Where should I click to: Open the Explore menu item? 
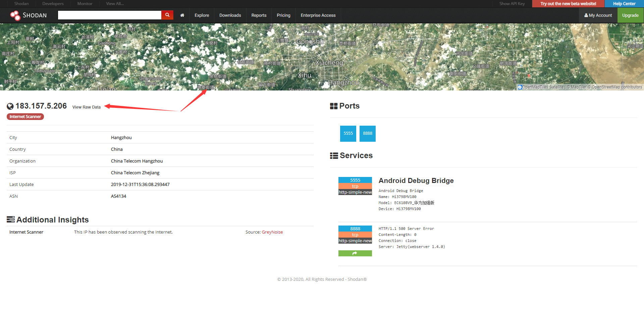point(202,15)
